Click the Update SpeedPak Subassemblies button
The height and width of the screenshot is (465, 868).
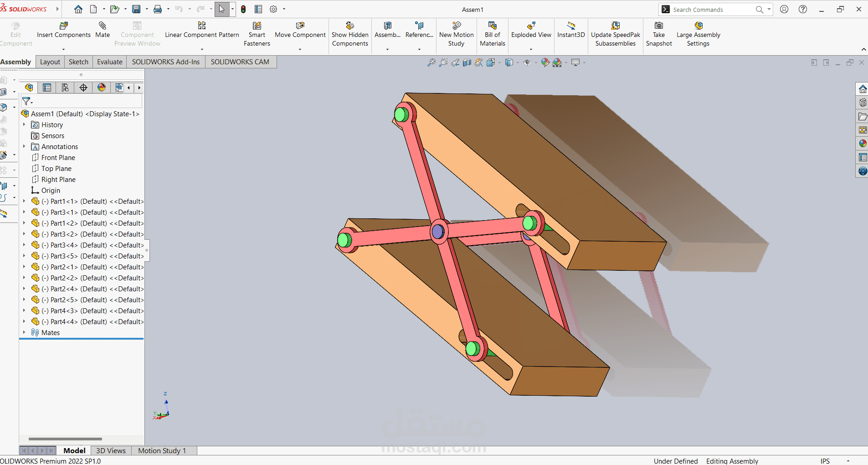click(616, 34)
